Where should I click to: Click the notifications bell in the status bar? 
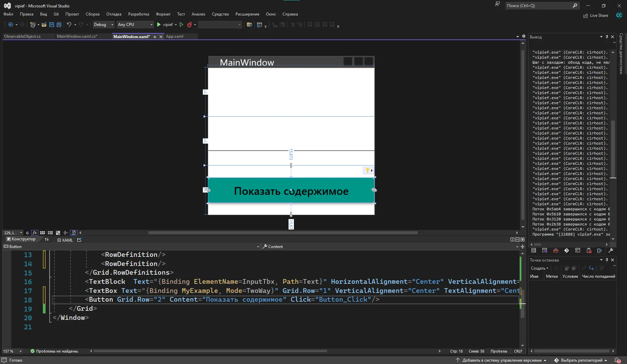[617, 360]
